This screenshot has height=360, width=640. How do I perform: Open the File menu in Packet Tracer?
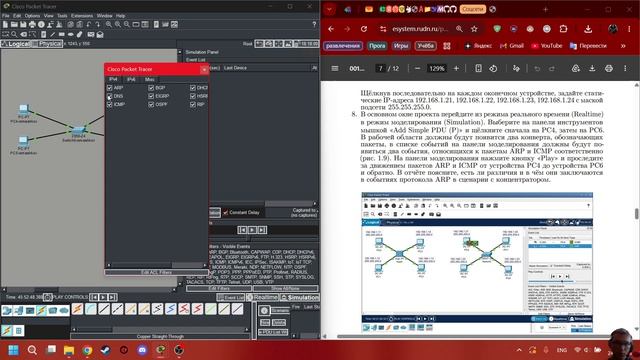(x=6, y=16)
